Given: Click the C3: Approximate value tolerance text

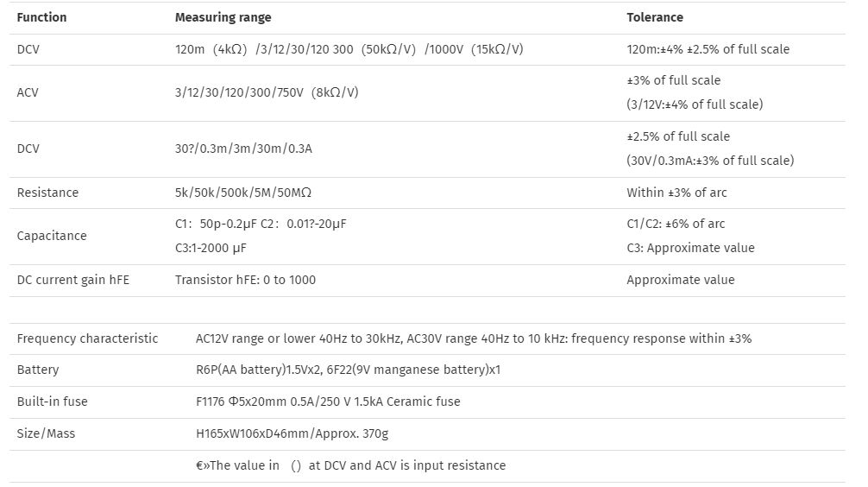Looking at the screenshot, I should [690, 248].
